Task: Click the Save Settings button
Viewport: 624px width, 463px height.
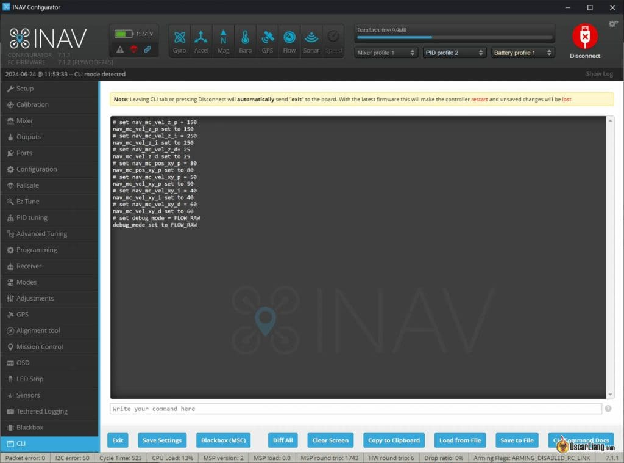Action: 162,440
